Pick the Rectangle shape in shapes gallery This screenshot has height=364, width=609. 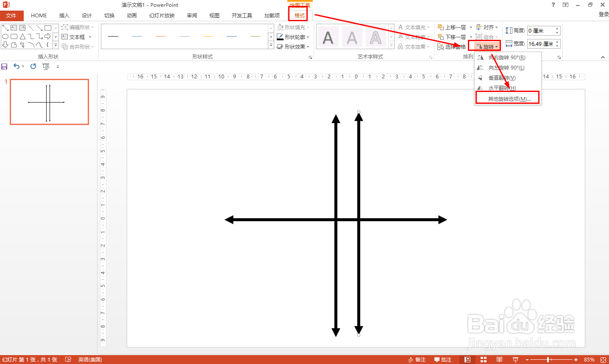[47, 28]
